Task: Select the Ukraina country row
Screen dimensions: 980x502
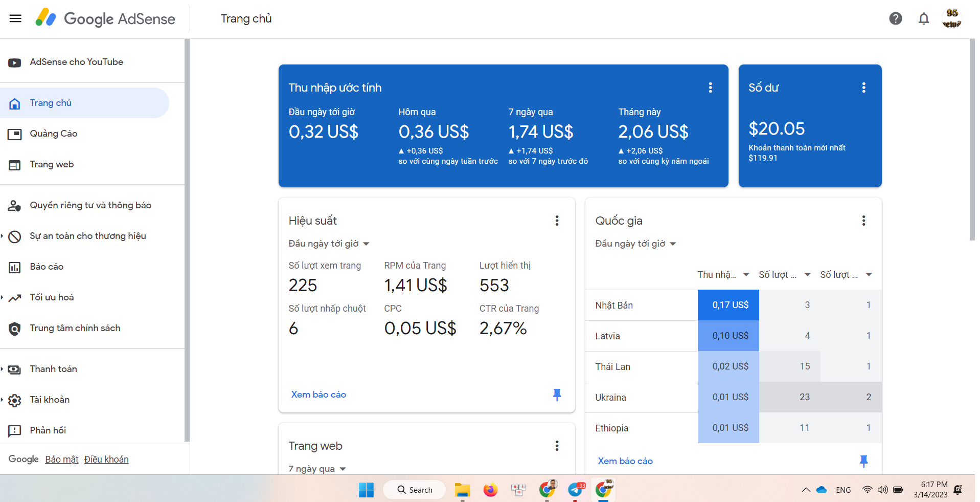Action: pyautogui.click(x=734, y=397)
